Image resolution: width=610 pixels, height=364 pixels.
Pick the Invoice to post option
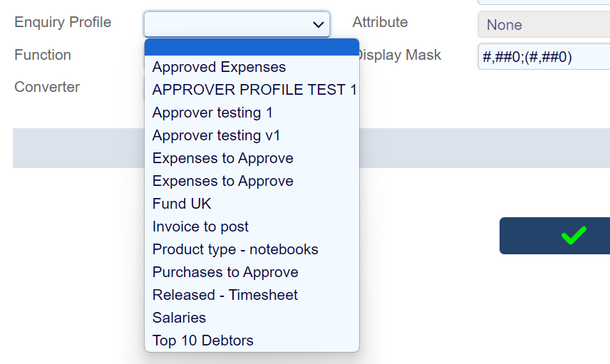pos(200,227)
